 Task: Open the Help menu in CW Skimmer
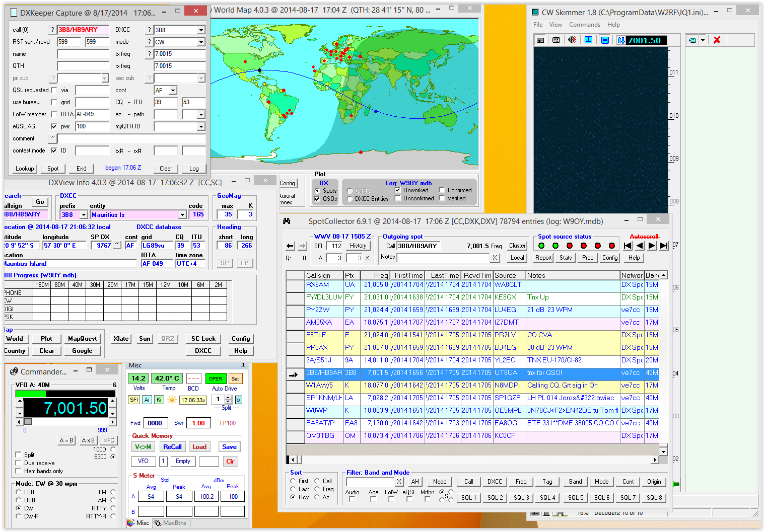[x=613, y=25]
